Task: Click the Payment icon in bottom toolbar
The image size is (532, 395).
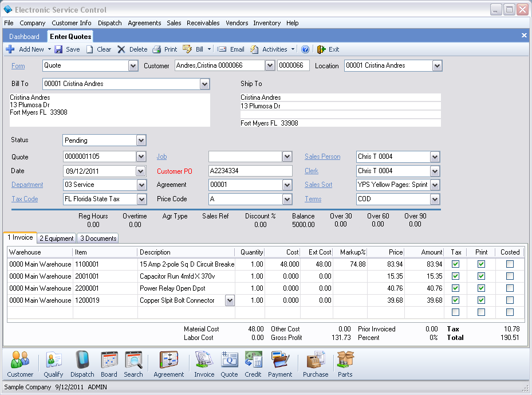Action: coord(280,363)
